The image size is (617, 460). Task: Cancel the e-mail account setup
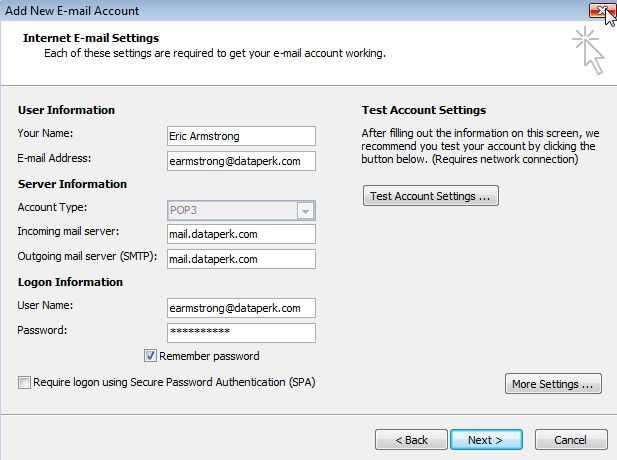[571, 440]
